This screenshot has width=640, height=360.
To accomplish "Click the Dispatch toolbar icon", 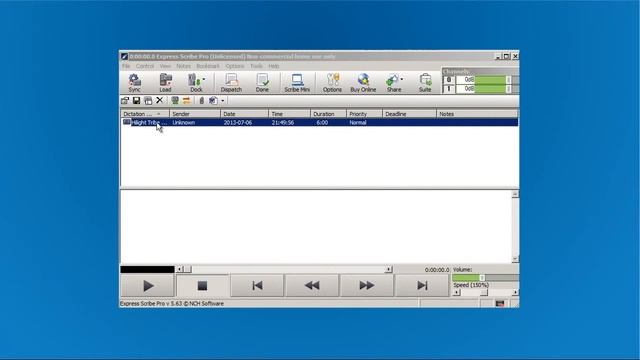I will [231, 83].
